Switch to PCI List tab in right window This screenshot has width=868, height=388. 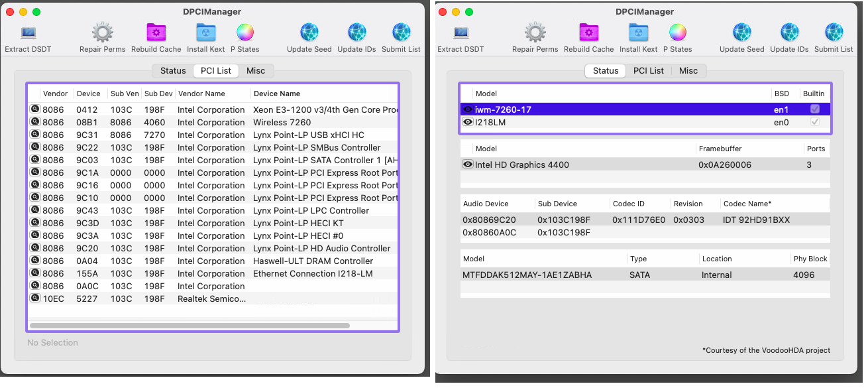(x=649, y=71)
